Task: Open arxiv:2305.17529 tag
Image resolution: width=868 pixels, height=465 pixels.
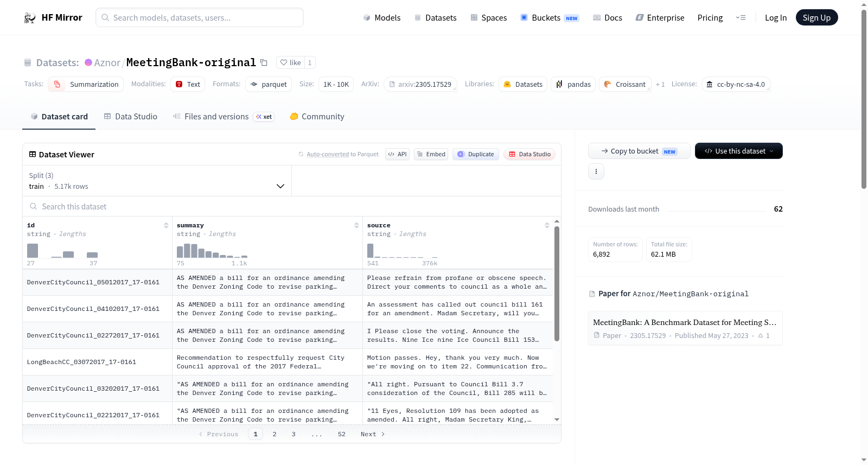Action: point(420,84)
